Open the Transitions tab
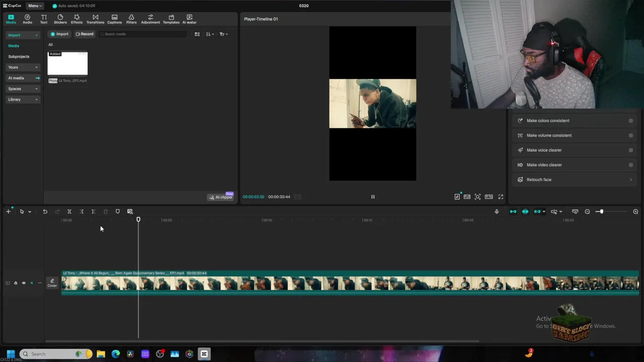Screen dimensions: 644x362 coord(95,19)
